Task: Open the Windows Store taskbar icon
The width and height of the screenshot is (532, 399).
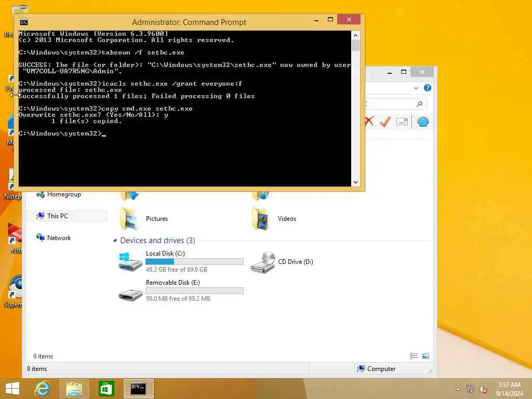Action: [x=106, y=389]
